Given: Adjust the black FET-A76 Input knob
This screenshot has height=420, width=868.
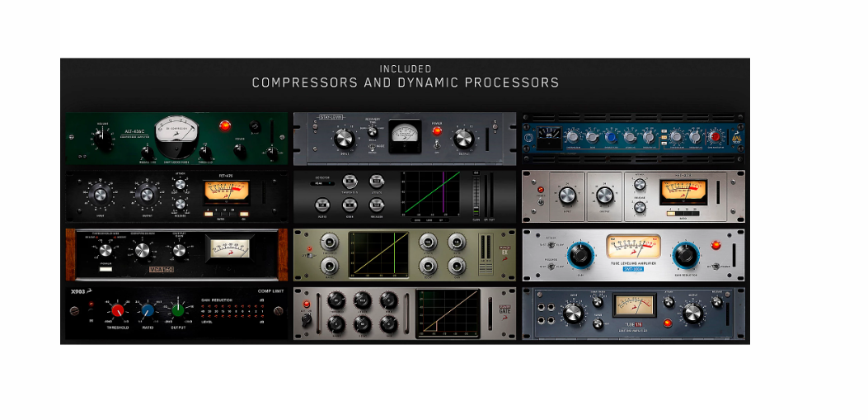Looking at the screenshot, I should point(101,195).
